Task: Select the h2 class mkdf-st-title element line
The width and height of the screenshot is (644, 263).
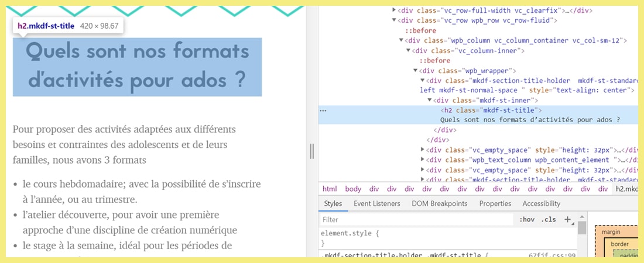Action: [491, 110]
